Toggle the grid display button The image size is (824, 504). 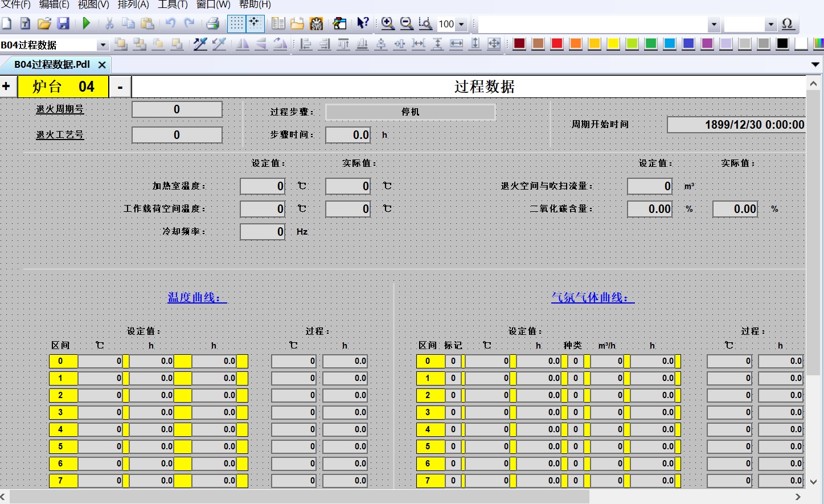click(236, 23)
